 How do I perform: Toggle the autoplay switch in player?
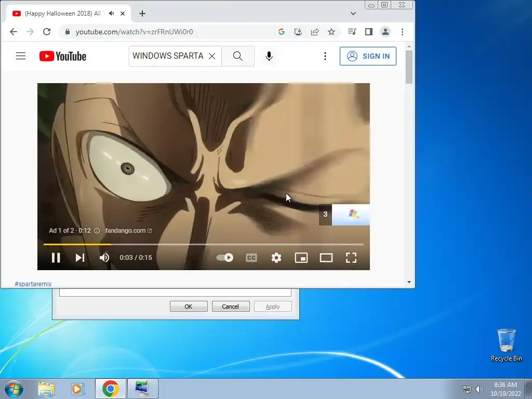click(x=224, y=258)
